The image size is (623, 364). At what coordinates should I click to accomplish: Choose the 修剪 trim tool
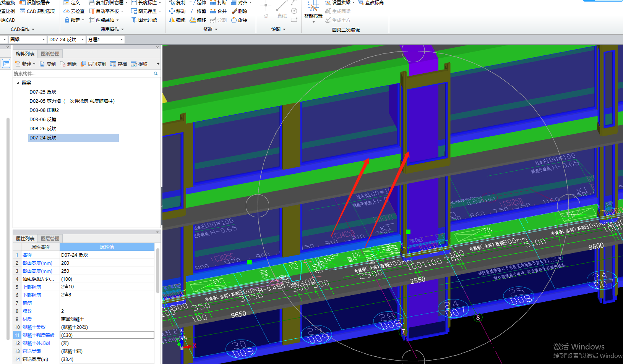198,11
